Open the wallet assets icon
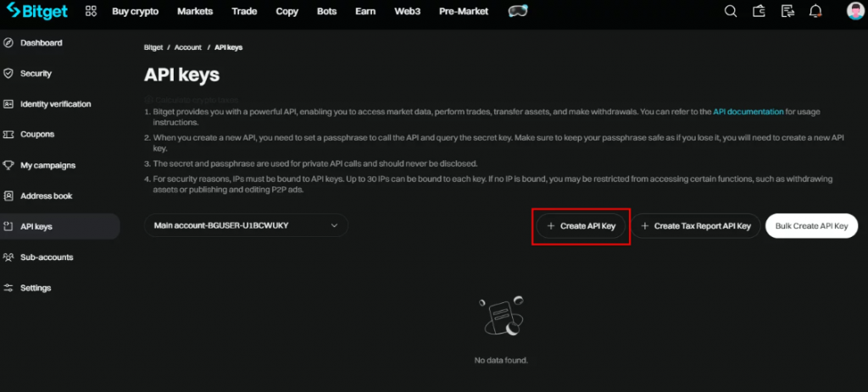Image resolution: width=868 pixels, height=392 pixels. point(759,12)
